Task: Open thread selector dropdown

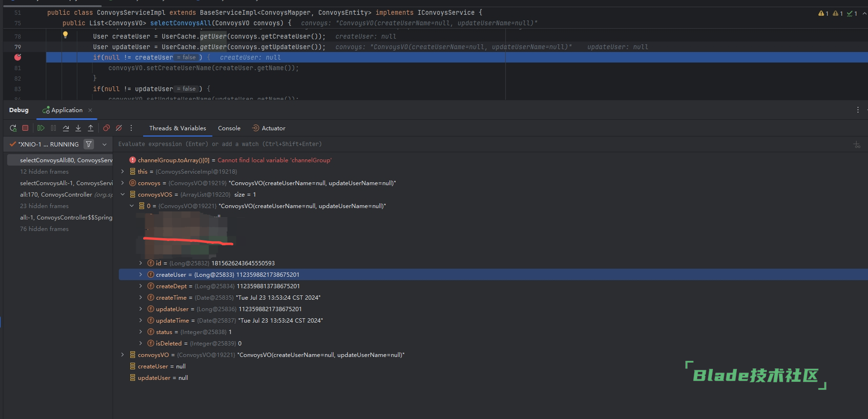Action: pyautogui.click(x=105, y=144)
